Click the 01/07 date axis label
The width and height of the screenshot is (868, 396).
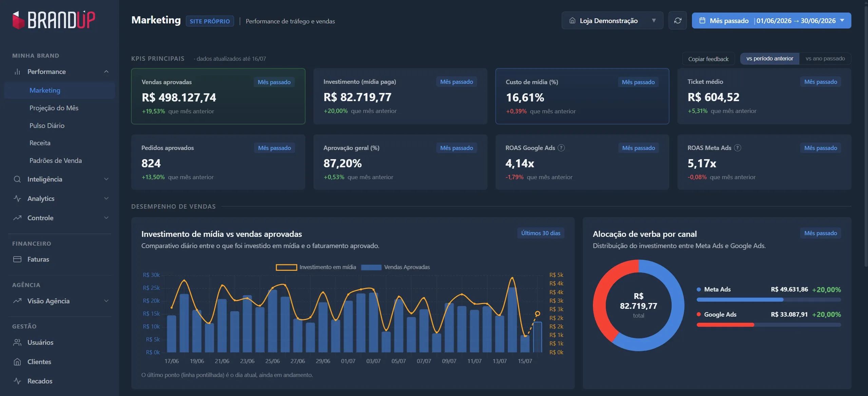pyautogui.click(x=348, y=361)
